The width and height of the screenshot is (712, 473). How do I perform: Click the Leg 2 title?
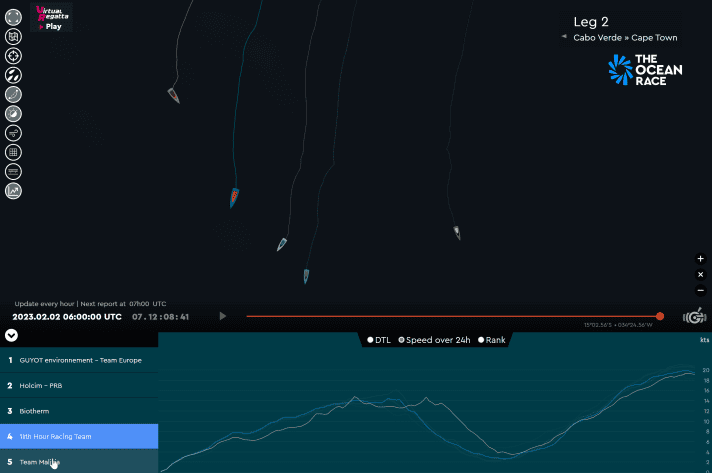pyautogui.click(x=591, y=22)
